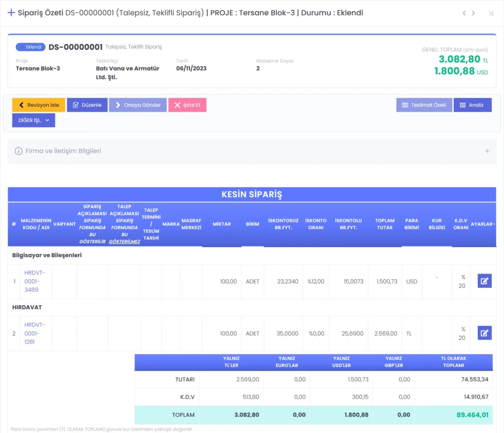Click the K.D.V ORANI column header
504x433 pixels.
click(461, 224)
